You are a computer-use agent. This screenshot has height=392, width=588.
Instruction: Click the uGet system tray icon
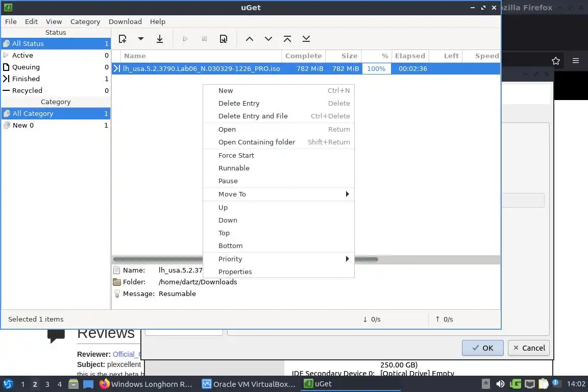515,384
